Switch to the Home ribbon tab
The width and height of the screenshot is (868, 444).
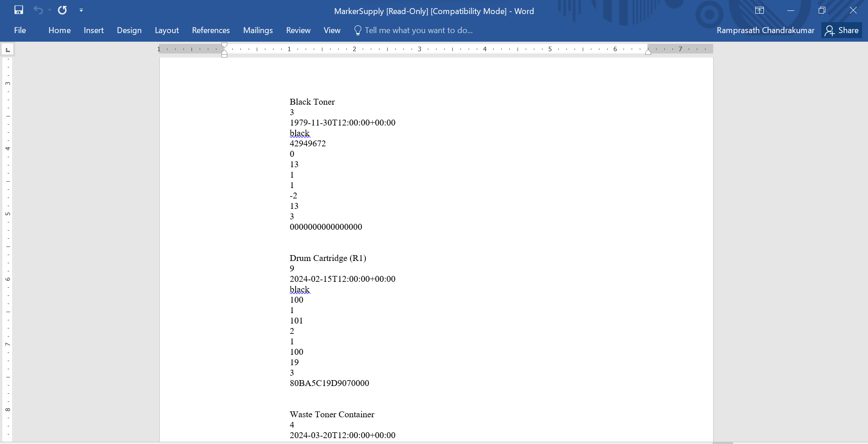(x=59, y=30)
